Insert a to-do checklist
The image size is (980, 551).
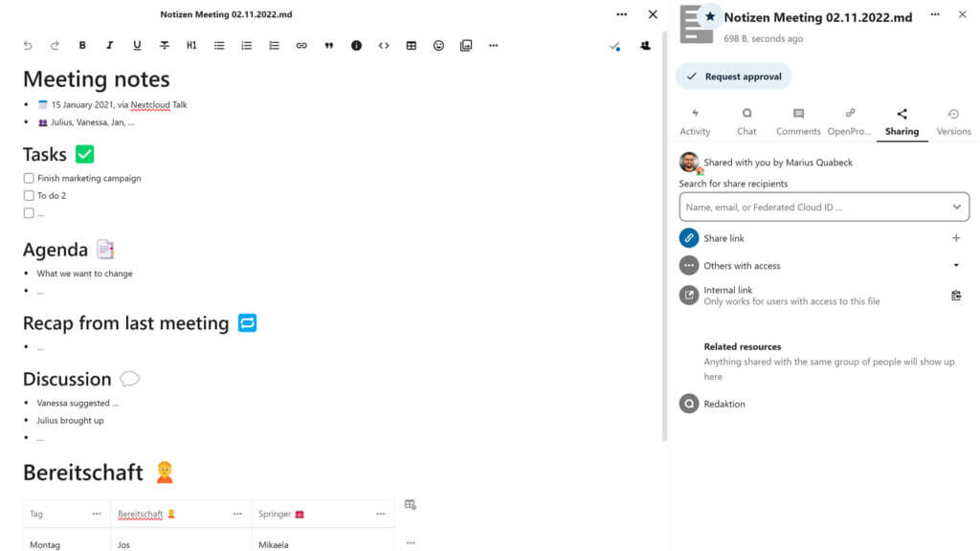click(274, 46)
